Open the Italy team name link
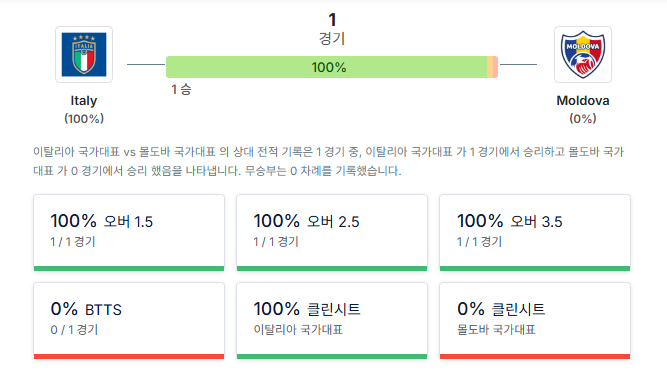The width and height of the screenshot is (667, 370). [x=84, y=101]
